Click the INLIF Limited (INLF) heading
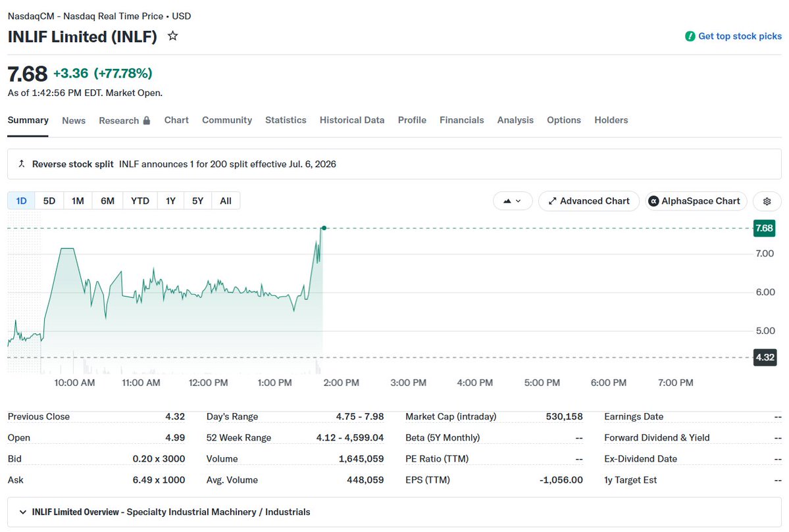 (x=82, y=37)
